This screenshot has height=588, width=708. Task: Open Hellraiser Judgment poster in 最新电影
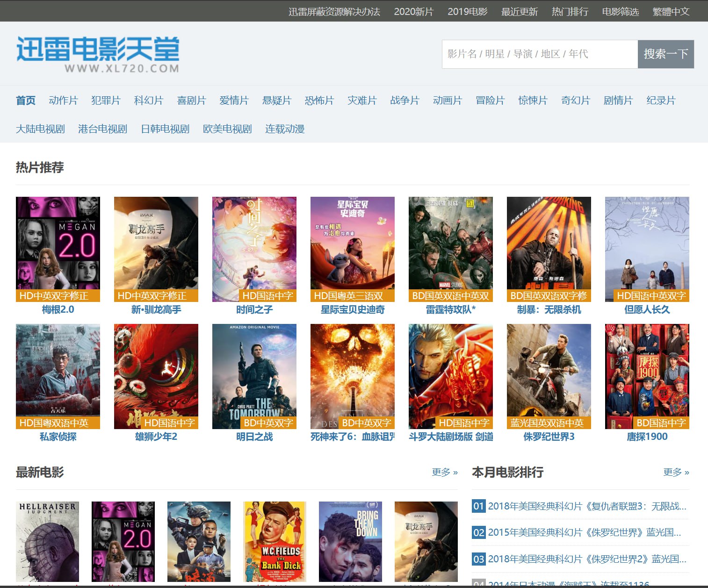[47, 542]
